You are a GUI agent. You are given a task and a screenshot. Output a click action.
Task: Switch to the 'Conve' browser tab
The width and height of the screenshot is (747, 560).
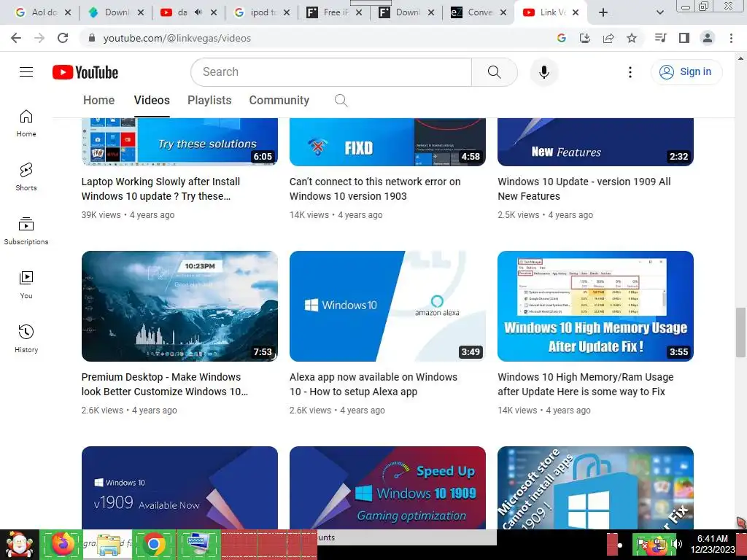pos(479,12)
